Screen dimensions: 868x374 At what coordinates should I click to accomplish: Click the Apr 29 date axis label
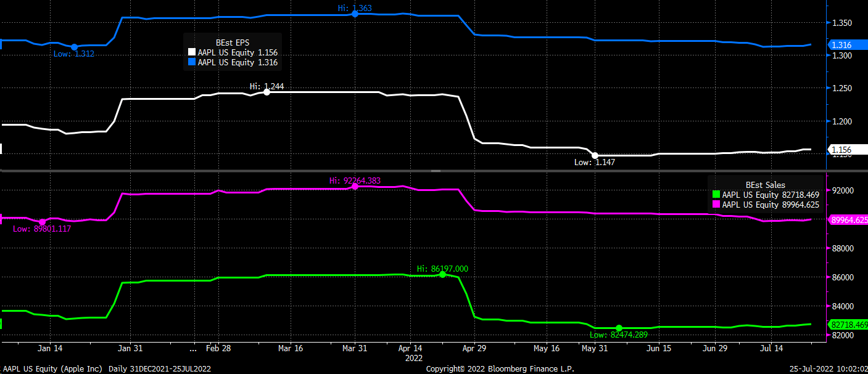474,348
